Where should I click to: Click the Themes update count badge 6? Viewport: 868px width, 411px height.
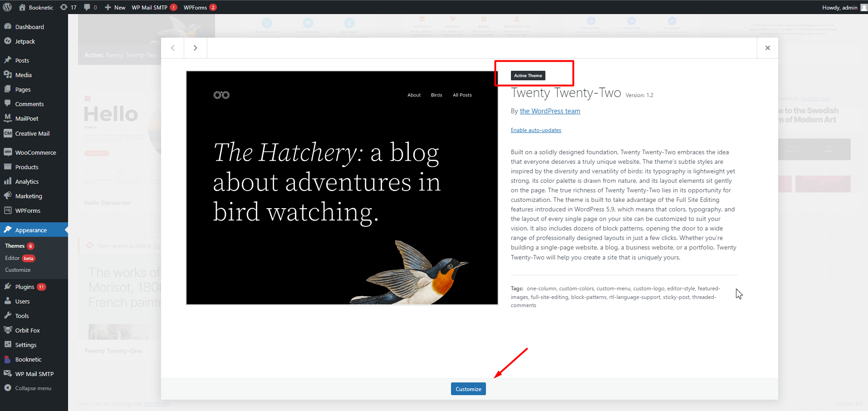click(31, 246)
